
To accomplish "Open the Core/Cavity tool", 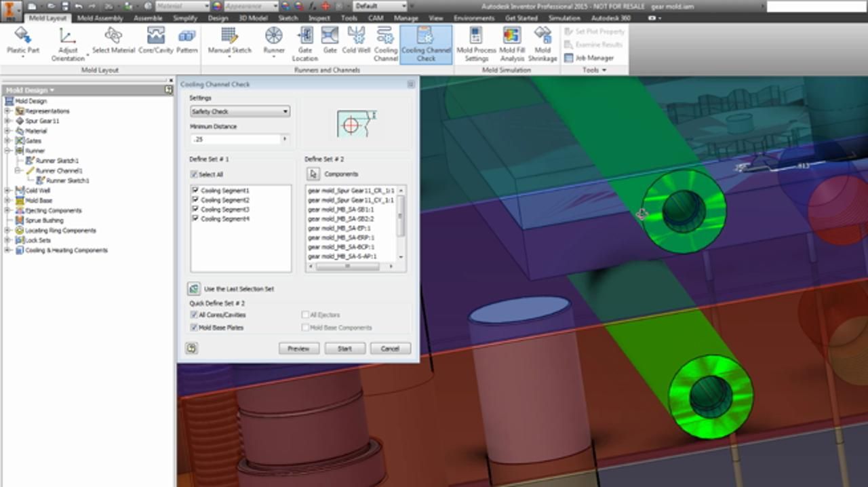I will (157, 41).
